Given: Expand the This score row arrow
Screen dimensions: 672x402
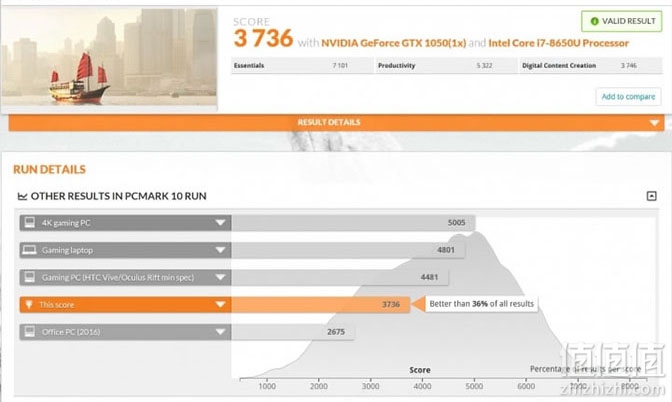Looking at the screenshot, I should pyautogui.click(x=220, y=305).
